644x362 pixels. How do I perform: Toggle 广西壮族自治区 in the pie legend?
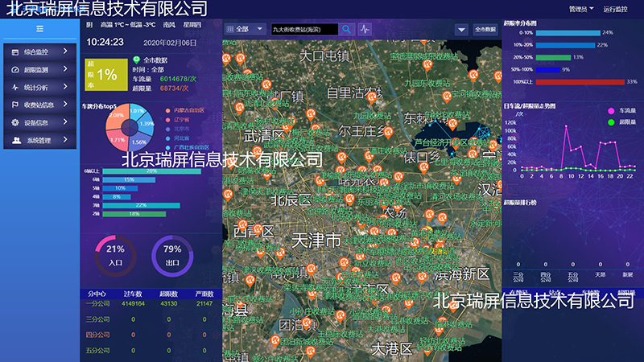(x=188, y=147)
